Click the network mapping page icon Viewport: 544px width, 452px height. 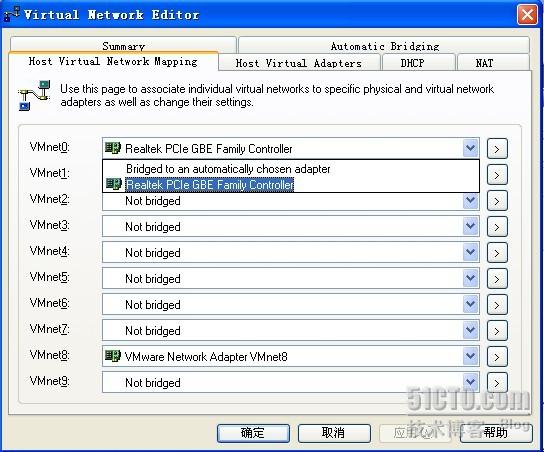(x=34, y=95)
